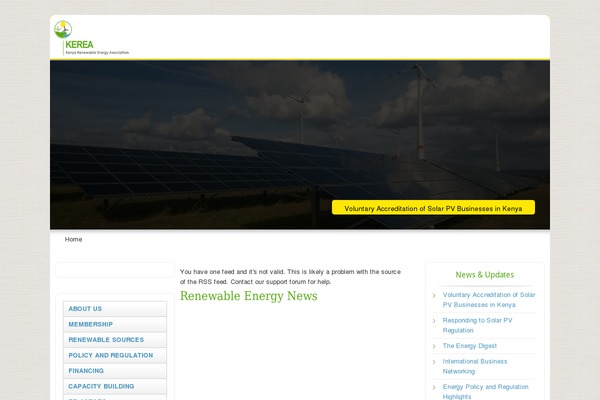The height and width of the screenshot is (400, 600).
Task: Select RENEWABLE SOURCES in the side menu
Action: point(115,340)
